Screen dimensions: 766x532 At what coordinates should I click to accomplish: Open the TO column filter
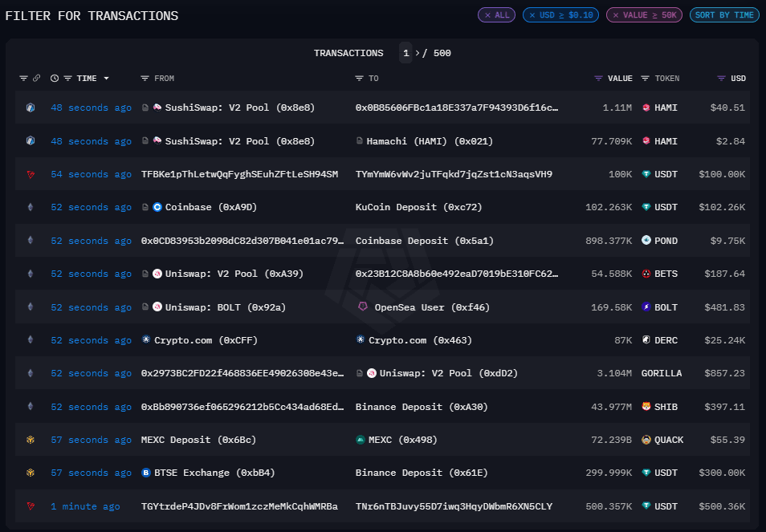359,78
